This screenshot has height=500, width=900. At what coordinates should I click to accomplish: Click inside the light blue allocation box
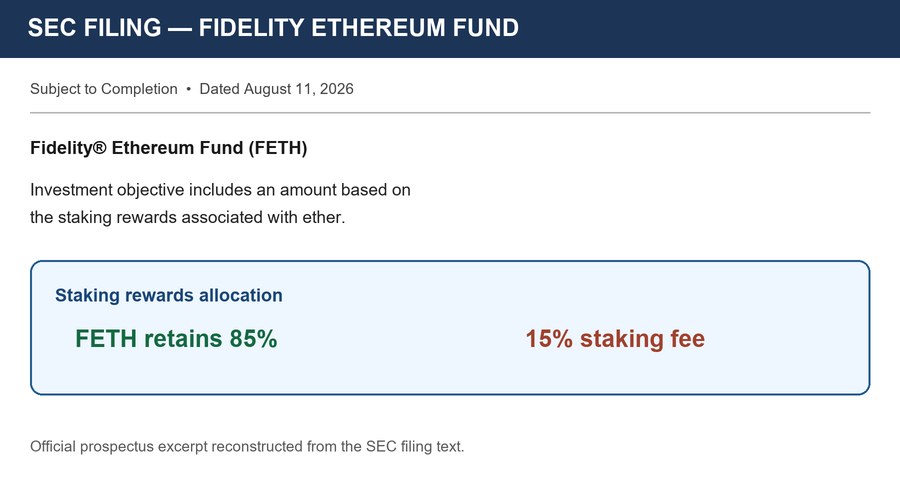(450, 328)
